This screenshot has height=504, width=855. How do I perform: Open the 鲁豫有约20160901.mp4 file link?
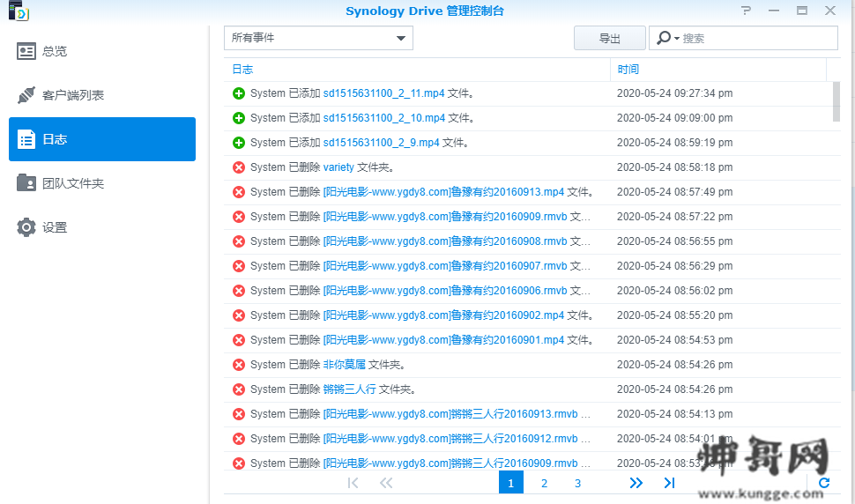tap(444, 340)
